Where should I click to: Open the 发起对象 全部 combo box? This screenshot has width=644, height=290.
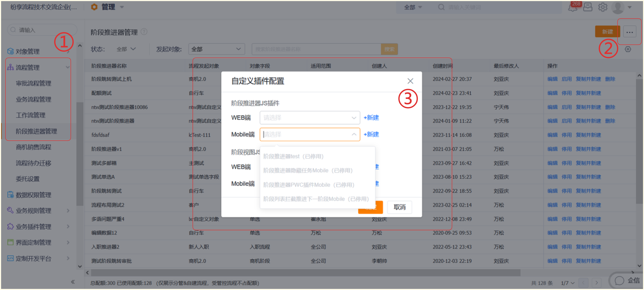(217, 49)
